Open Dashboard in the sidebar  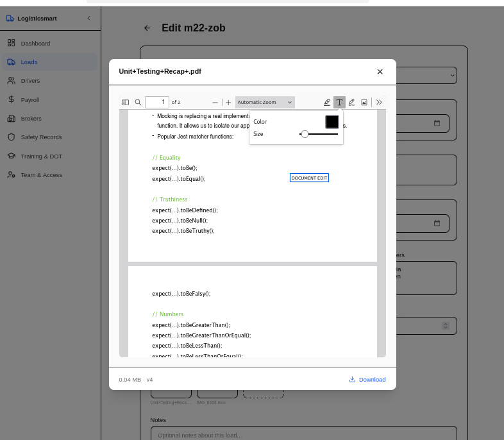click(x=50, y=43)
